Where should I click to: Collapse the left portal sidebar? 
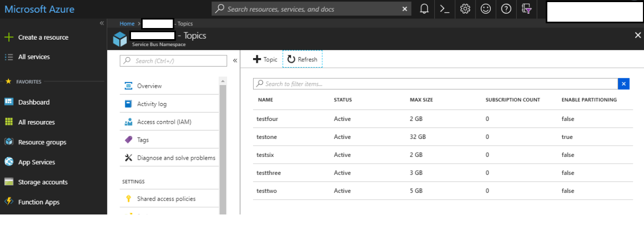coord(102,23)
